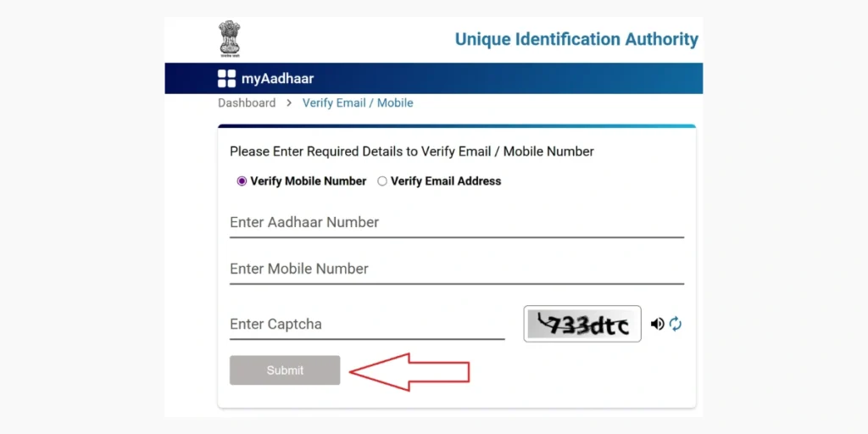Click the Government of India emblem logo
Viewport: 868px width, 434px height.
230,39
